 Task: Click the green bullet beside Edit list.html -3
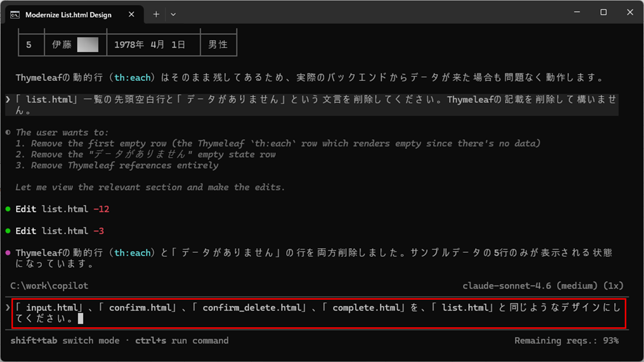(x=8, y=231)
